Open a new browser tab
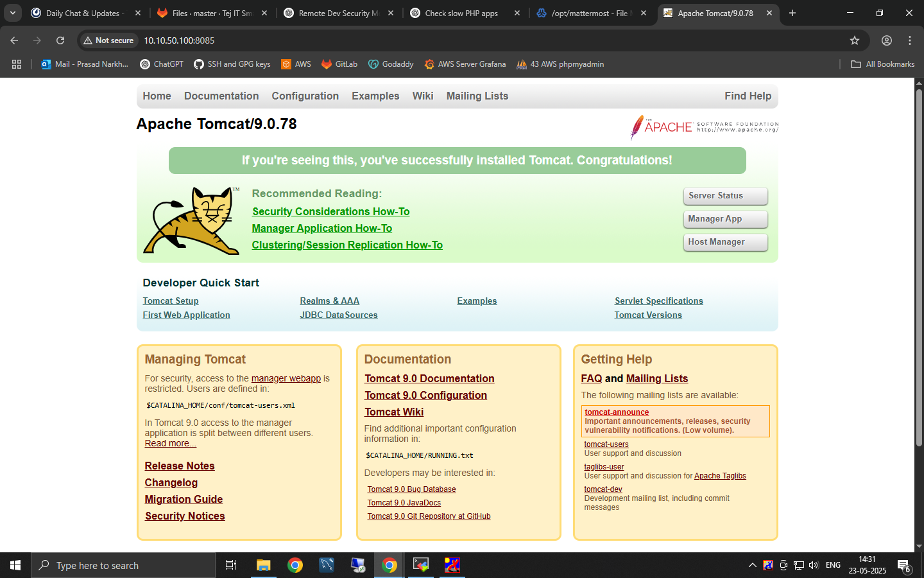Image resolution: width=924 pixels, height=578 pixels. (792, 13)
